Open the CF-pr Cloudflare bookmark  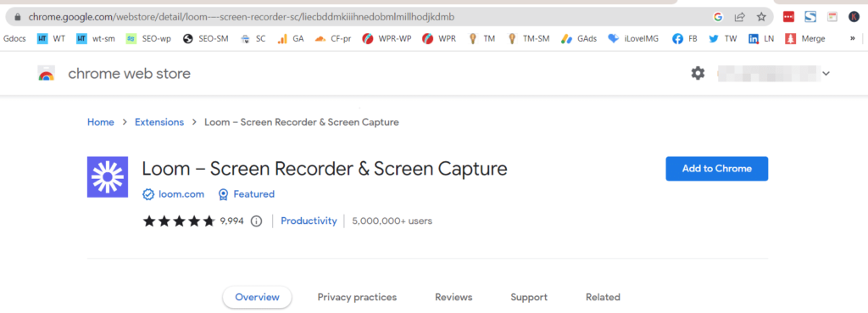332,39
